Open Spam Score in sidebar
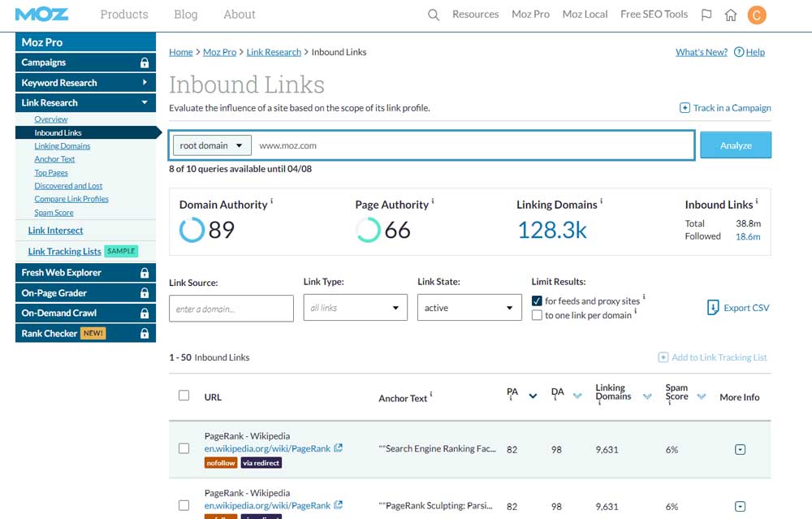The image size is (812, 519). (54, 212)
